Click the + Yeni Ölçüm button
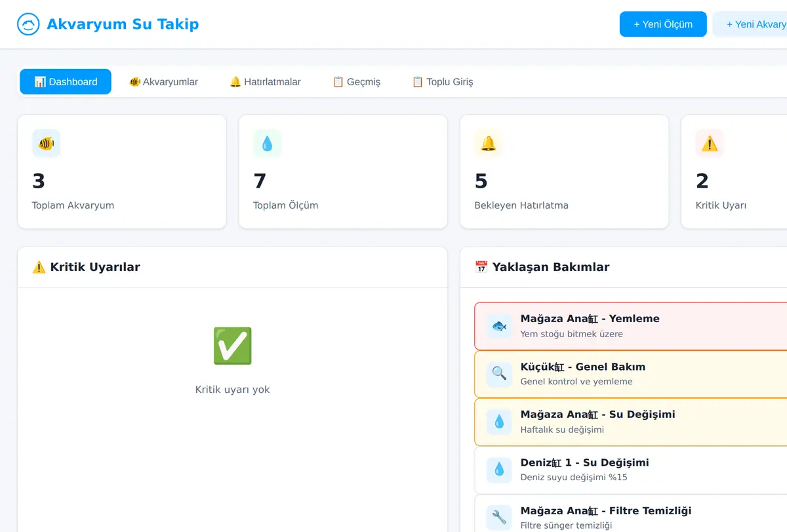Image resolution: width=787 pixels, height=532 pixels. pyautogui.click(x=663, y=24)
